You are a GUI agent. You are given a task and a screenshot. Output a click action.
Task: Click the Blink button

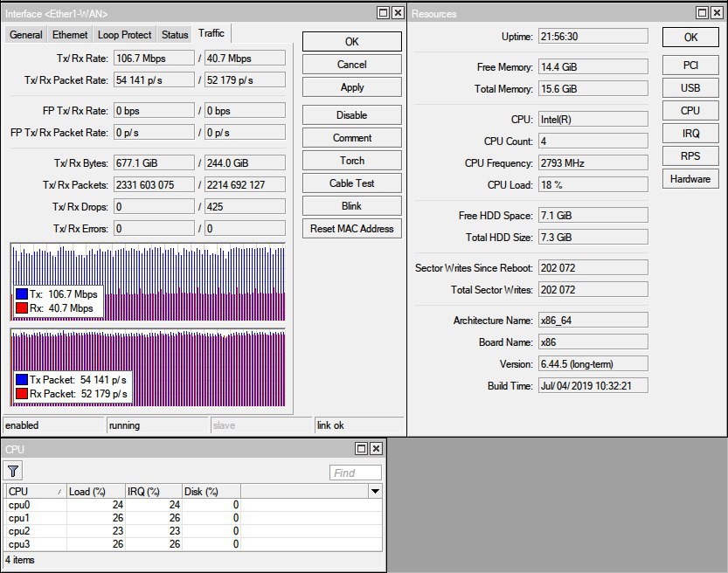[352, 206]
